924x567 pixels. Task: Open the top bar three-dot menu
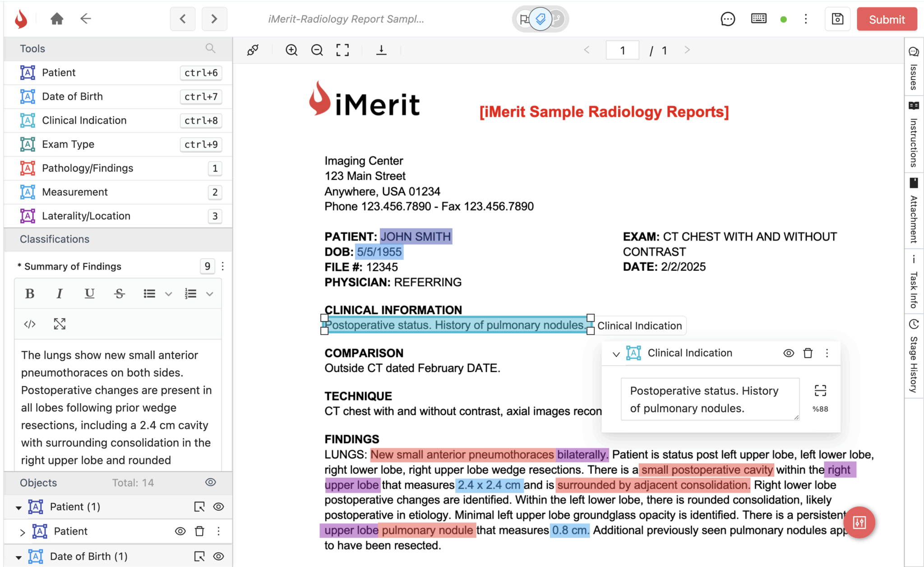click(806, 19)
